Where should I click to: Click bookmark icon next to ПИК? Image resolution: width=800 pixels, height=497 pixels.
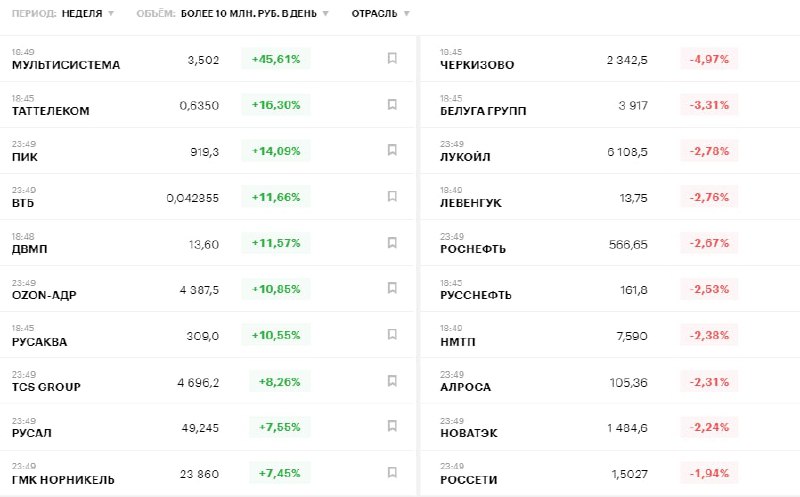(x=392, y=150)
